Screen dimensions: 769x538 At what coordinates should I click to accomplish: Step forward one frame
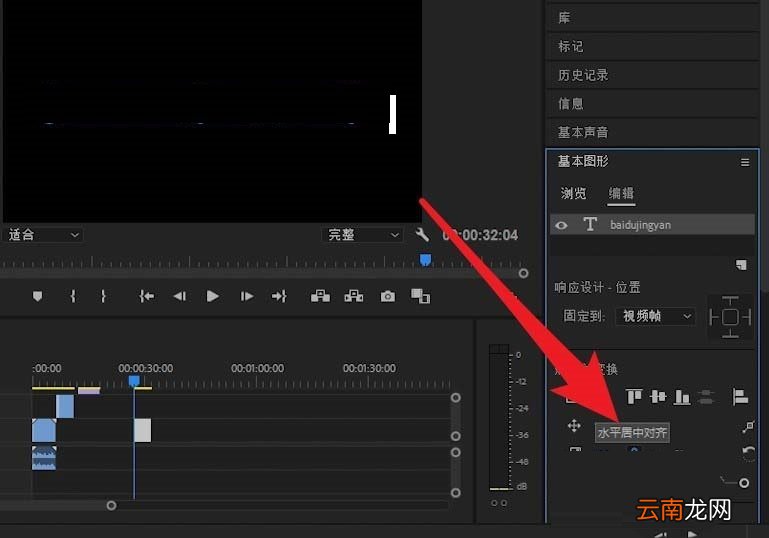coord(247,296)
